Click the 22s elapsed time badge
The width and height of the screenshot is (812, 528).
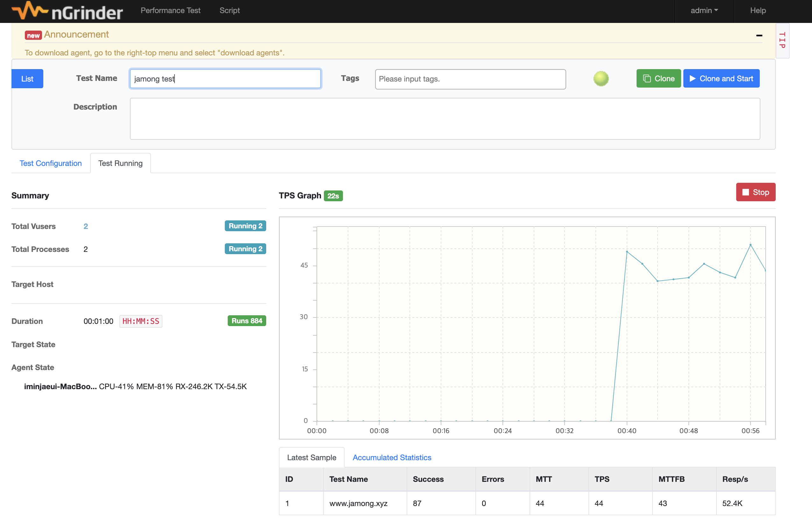(333, 196)
